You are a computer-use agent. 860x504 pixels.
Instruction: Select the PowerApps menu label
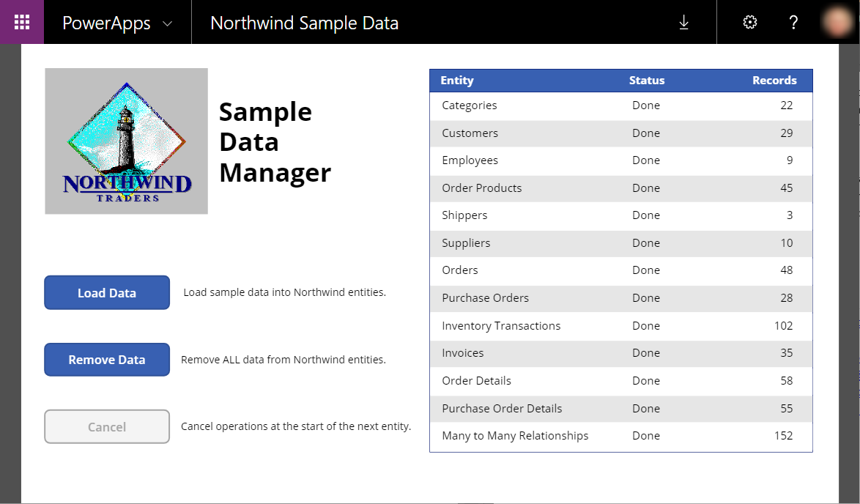tap(107, 23)
